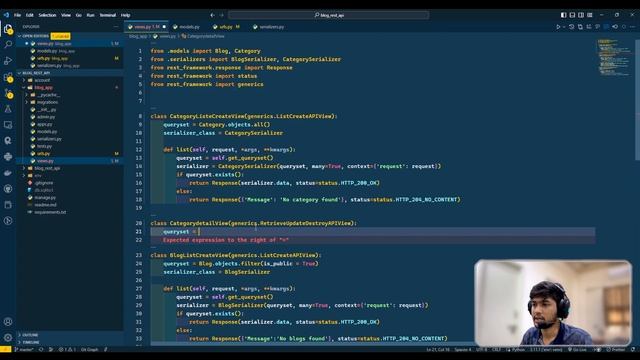Open notifications bell in status bar
640x360 pixels.
(633, 349)
